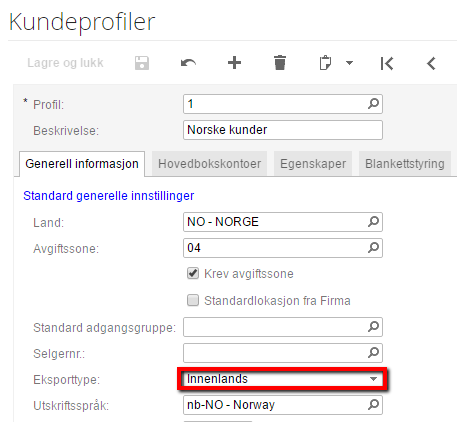Click the clipboard copy icon
Viewport: 457px width, 422px height.
(325, 63)
